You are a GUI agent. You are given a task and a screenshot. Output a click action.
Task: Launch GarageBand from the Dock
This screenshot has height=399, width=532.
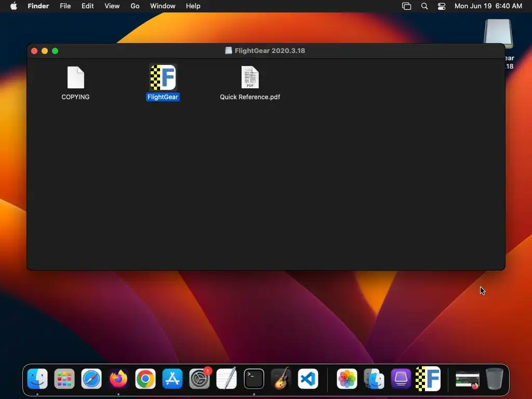point(281,379)
